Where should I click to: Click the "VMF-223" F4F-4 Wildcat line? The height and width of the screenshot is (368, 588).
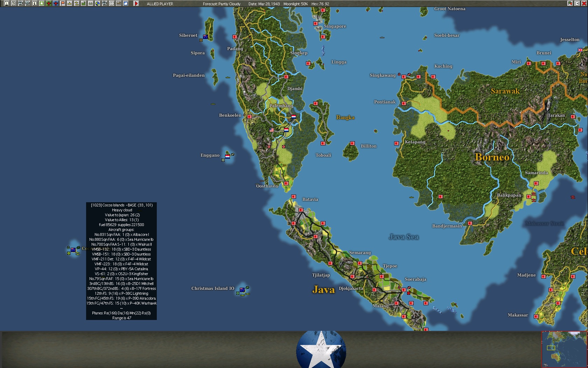coord(121,264)
